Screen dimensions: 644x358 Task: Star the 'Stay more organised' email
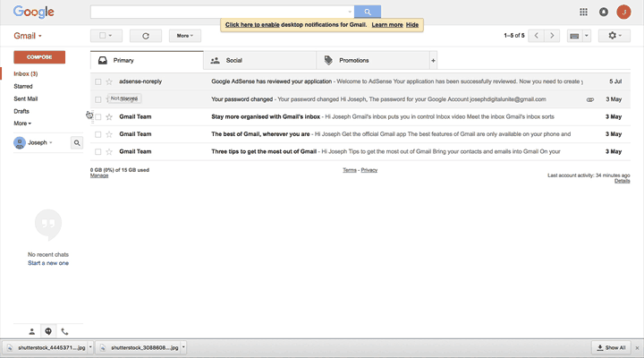coord(109,117)
